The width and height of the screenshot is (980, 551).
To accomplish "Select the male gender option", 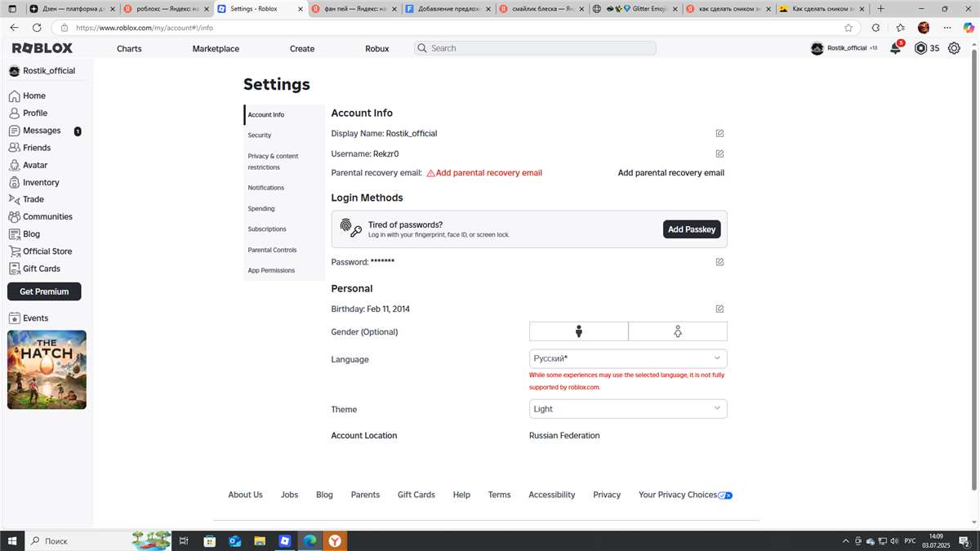I will click(579, 331).
